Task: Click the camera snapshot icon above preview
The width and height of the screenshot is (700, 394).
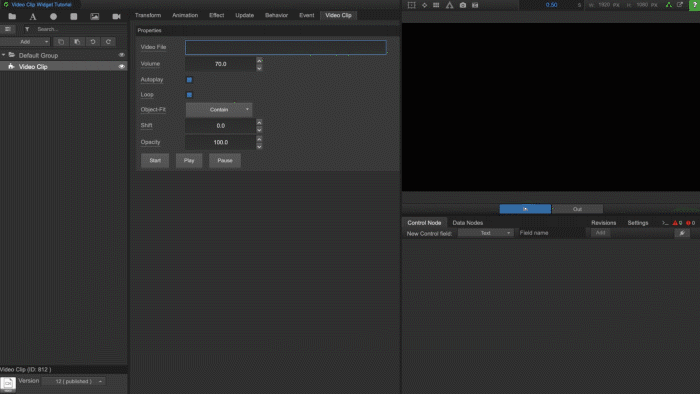Action: click(x=462, y=5)
